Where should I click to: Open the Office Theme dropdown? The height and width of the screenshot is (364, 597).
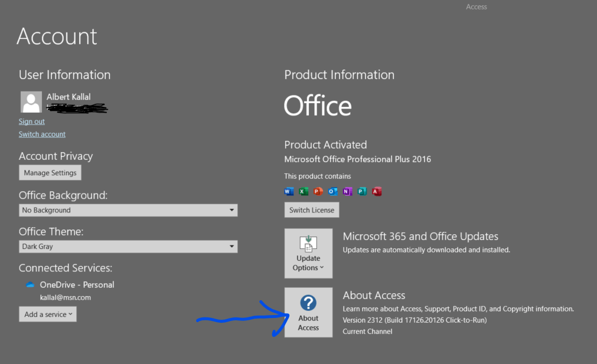coord(128,246)
